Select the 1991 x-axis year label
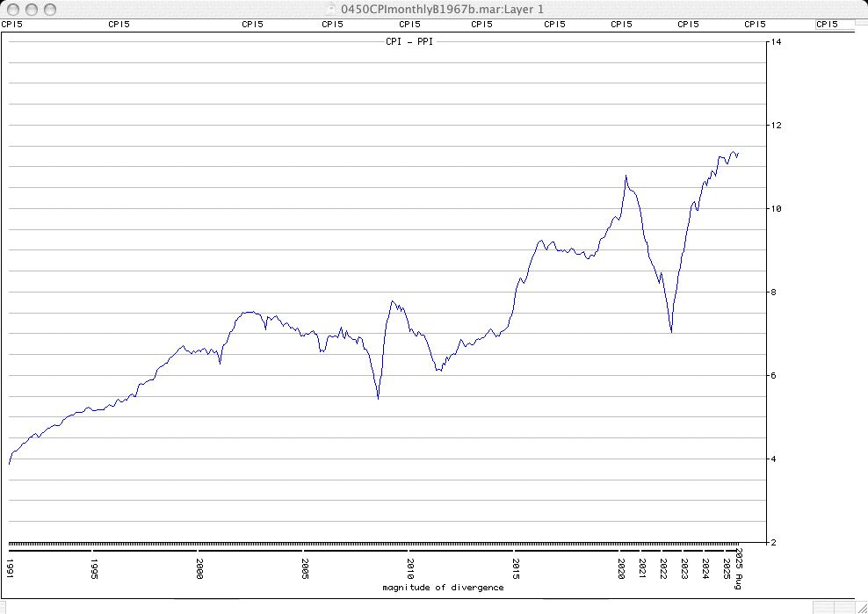 click(x=11, y=565)
